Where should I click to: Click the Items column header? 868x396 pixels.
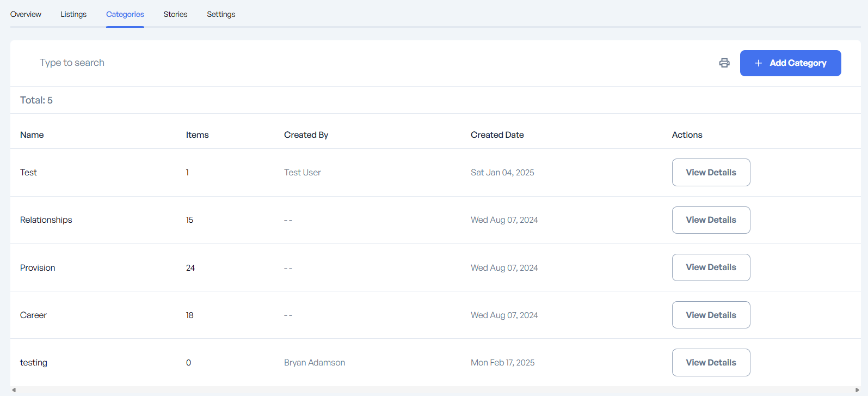pos(197,135)
